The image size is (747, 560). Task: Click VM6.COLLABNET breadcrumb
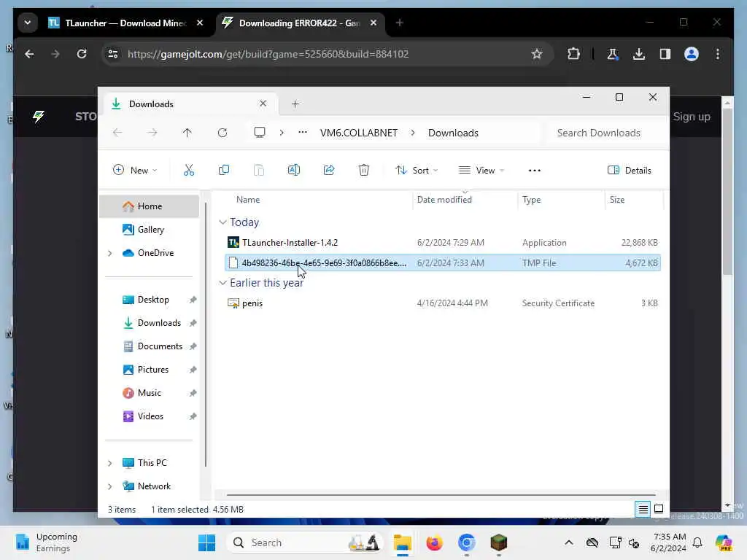point(359,133)
